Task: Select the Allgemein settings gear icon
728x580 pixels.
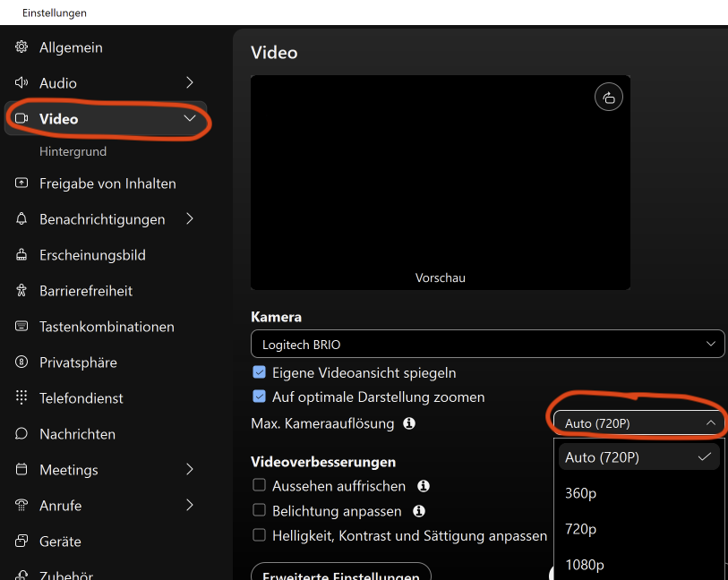Action: pos(21,47)
